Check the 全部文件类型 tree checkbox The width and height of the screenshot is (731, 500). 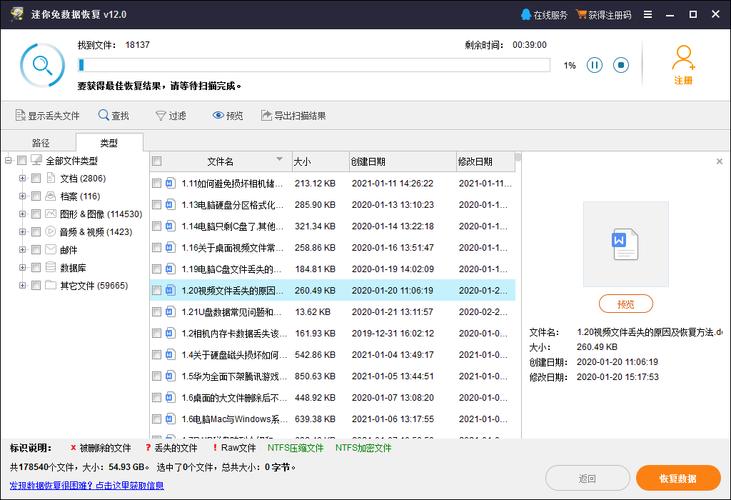[22, 161]
